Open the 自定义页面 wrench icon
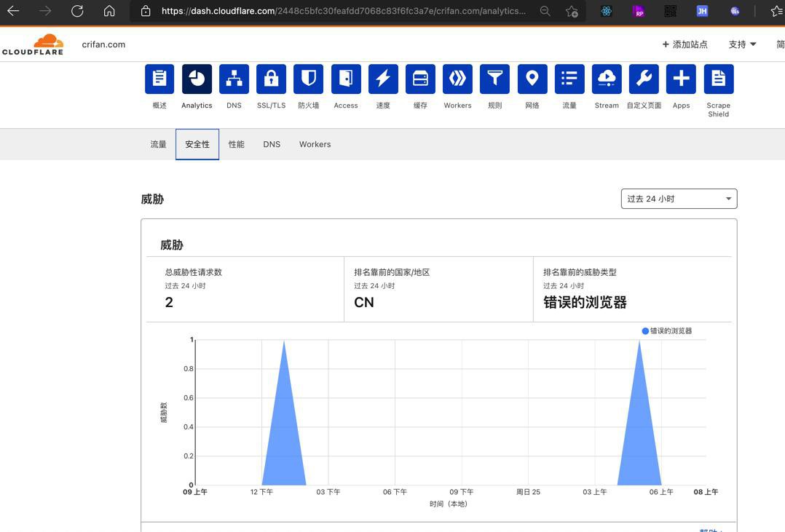Viewport: 785px width, 532px height. pos(644,79)
